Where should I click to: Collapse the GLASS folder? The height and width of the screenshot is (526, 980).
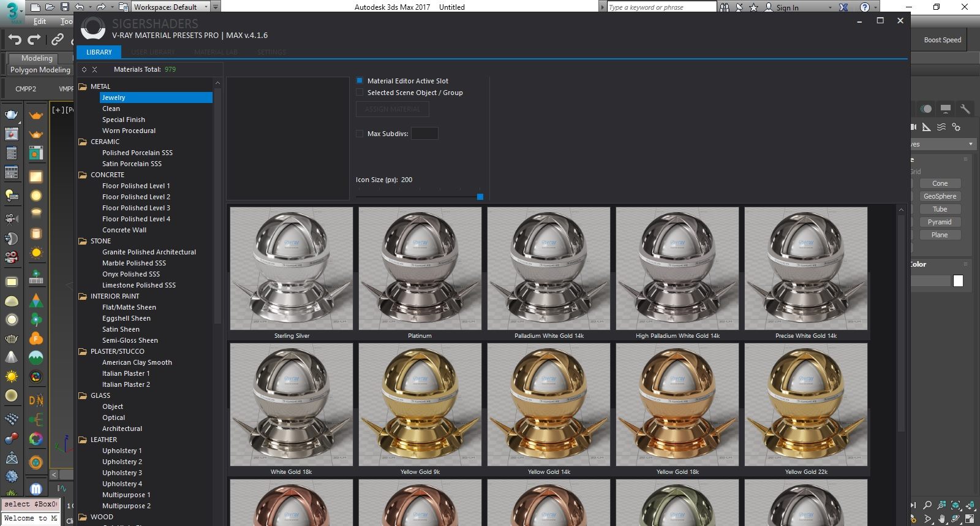(83, 395)
